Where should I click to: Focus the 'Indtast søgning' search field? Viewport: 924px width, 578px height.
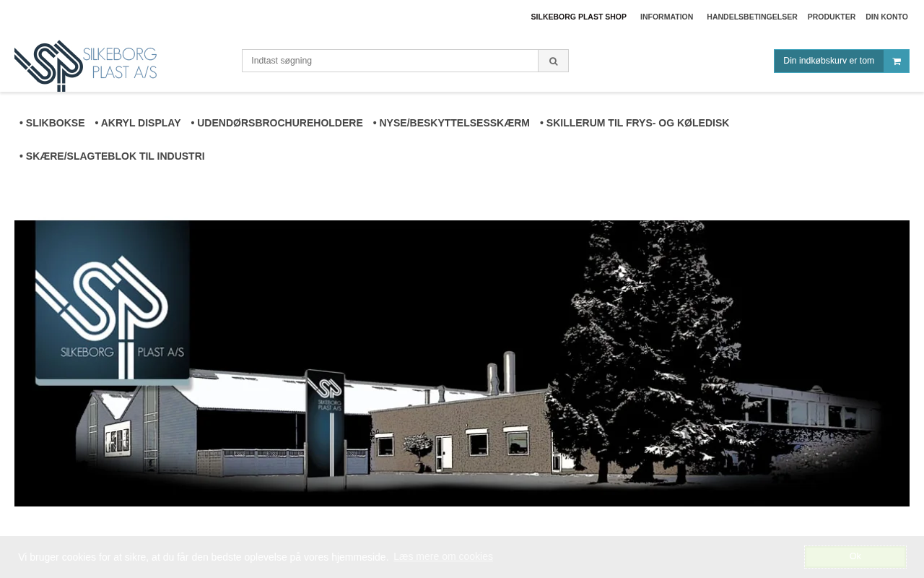390,61
